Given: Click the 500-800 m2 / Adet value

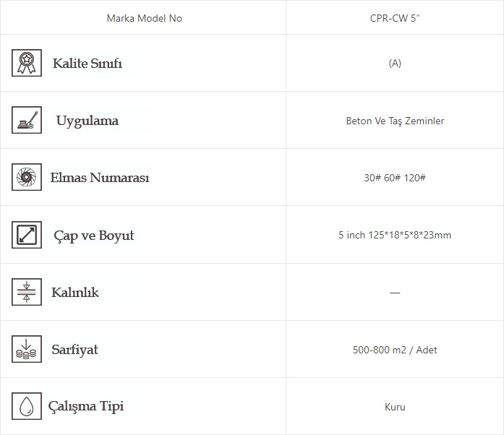Looking at the screenshot, I should click(395, 350).
